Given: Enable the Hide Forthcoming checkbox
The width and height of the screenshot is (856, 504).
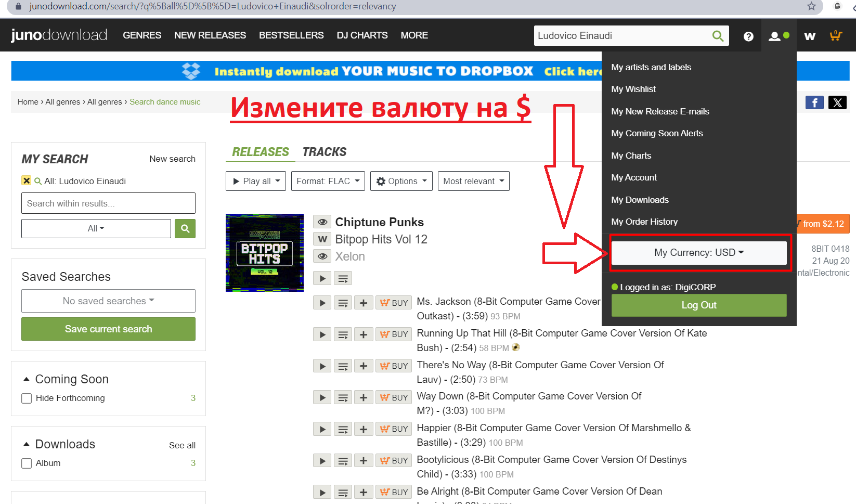Looking at the screenshot, I should [27, 398].
